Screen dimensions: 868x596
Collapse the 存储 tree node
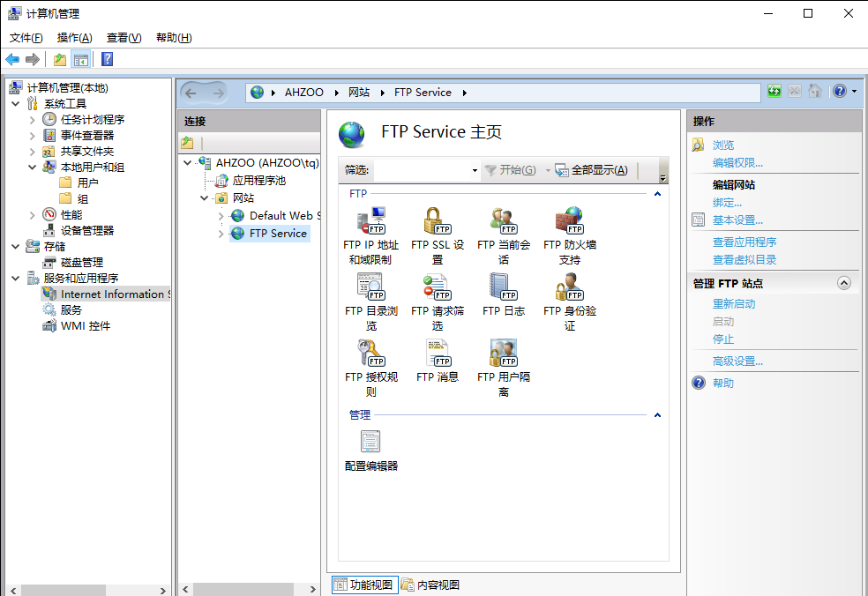coord(16,246)
